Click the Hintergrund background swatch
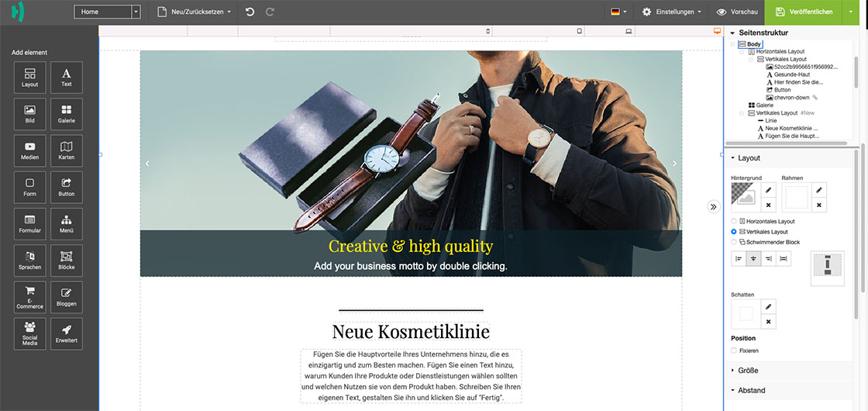The width and height of the screenshot is (868, 411). click(x=745, y=198)
